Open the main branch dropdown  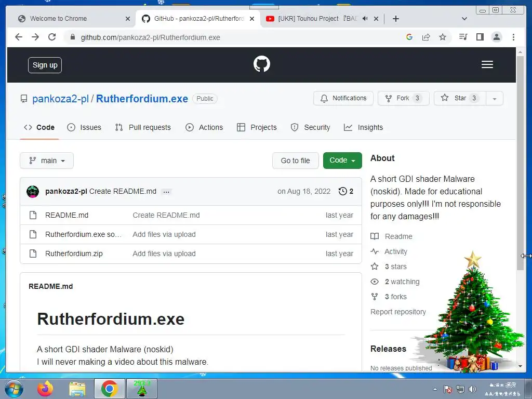click(x=47, y=161)
